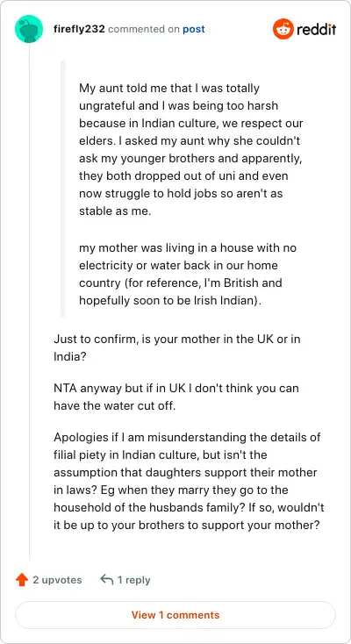The width and height of the screenshot is (351, 644).
Task: Click the 'Just to confirm' question paragraph
Action: (x=180, y=347)
